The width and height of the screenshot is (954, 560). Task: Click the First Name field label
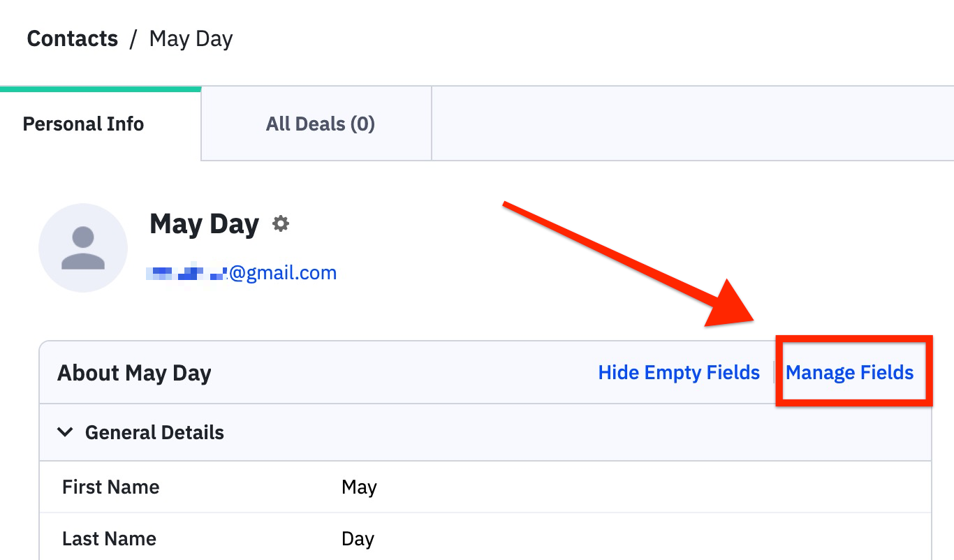110,487
